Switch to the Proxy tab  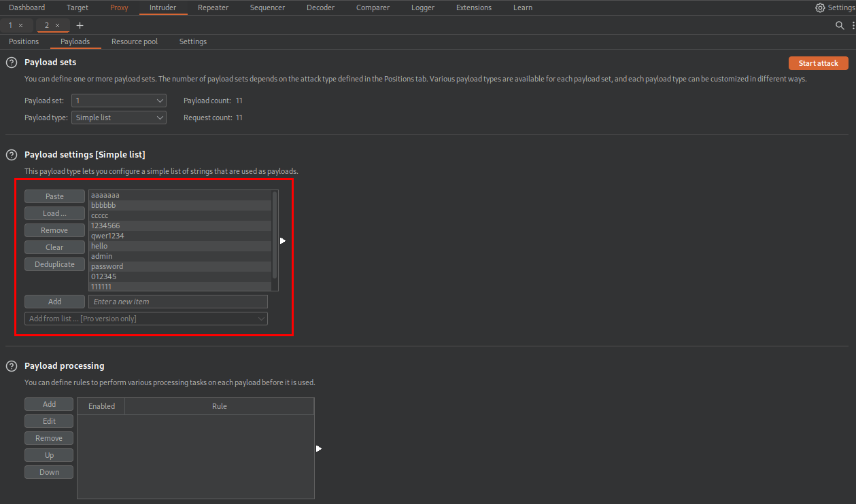[119, 7]
